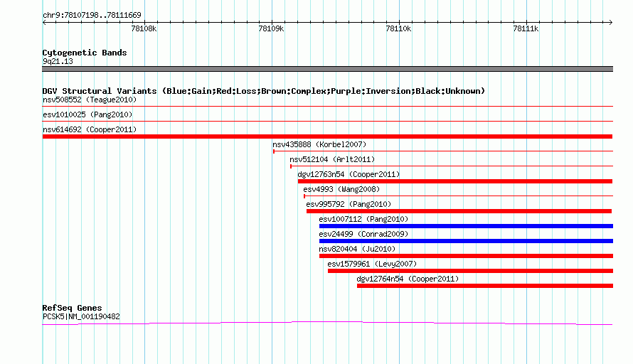Click the thin red line for nsv512104
Screen dimensions: 633x364
[x=452, y=166]
